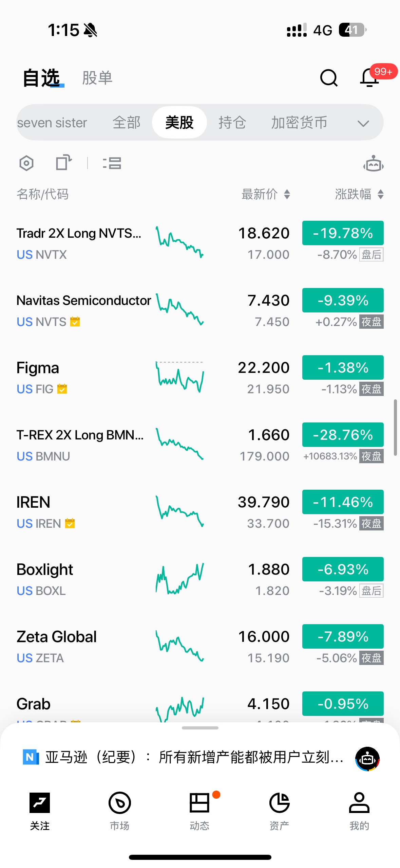Open the Figma stock row
The width and height of the screenshot is (400, 868).
[85, 378]
